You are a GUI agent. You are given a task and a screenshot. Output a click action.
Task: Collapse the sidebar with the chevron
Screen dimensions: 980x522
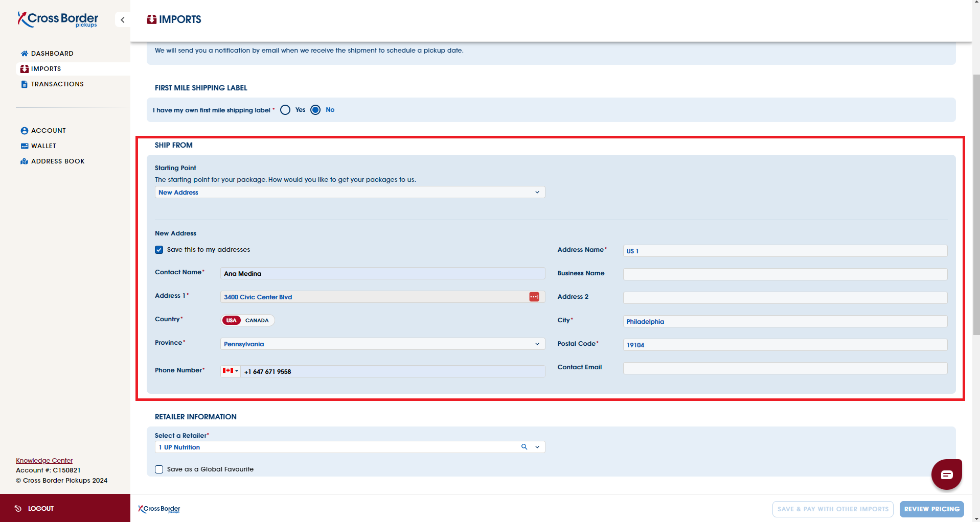[x=123, y=20]
